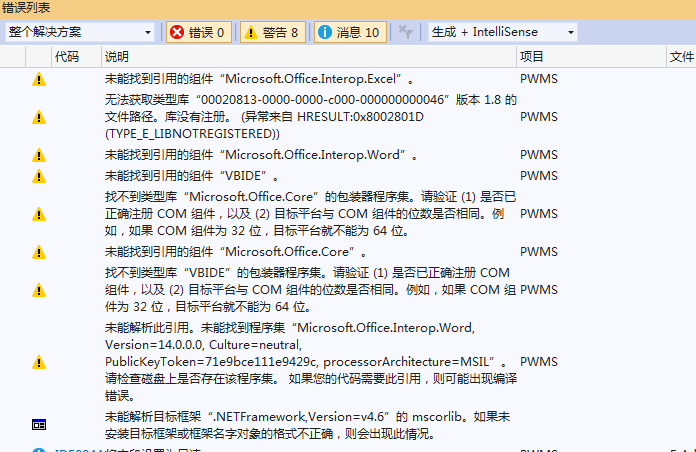Toggle the 消息 10 messages filter
This screenshot has height=452, width=696.
point(350,32)
